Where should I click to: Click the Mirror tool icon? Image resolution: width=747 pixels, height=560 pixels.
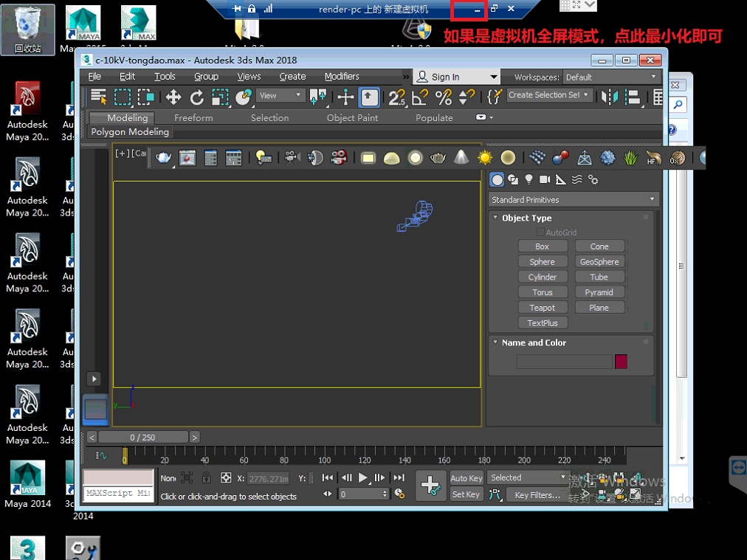(609, 97)
